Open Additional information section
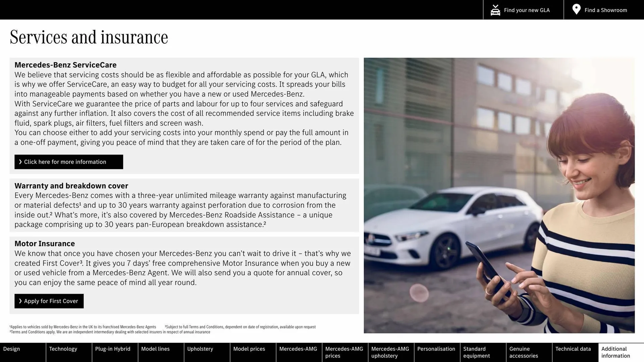This screenshot has height=362, width=644. [x=615, y=352]
